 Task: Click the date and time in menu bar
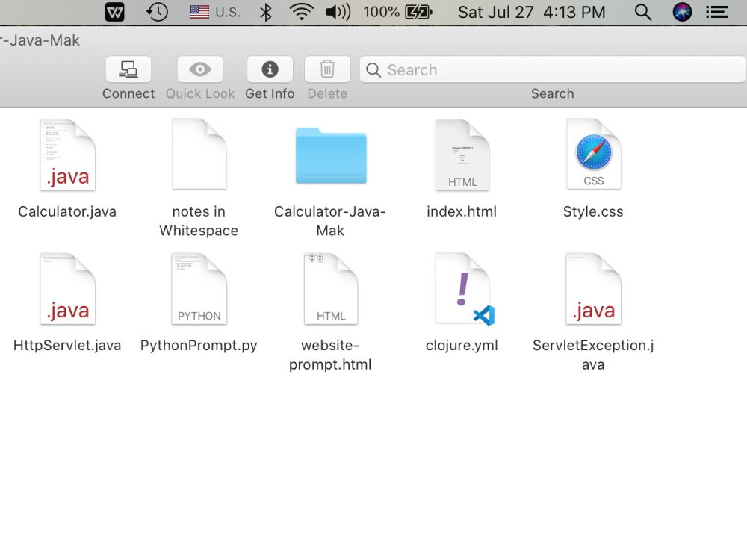click(532, 12)
